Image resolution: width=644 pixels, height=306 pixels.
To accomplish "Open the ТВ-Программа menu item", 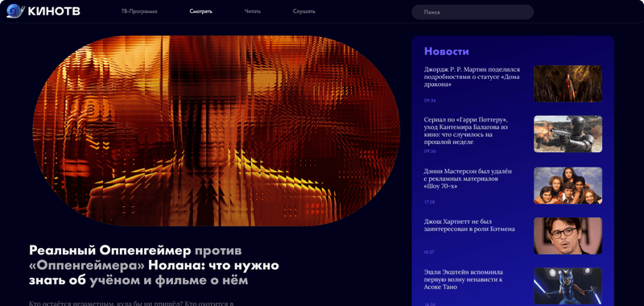I will [x=139, y=11].
